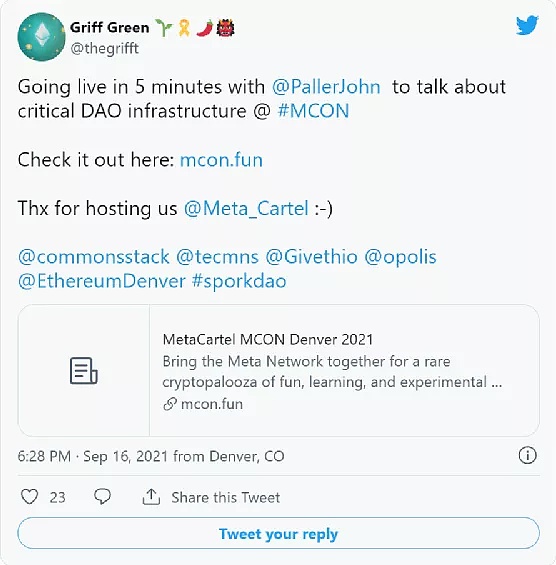Open the @Givethio mention
The height and width of the screenshot is (565, 556).
point(312,257)
